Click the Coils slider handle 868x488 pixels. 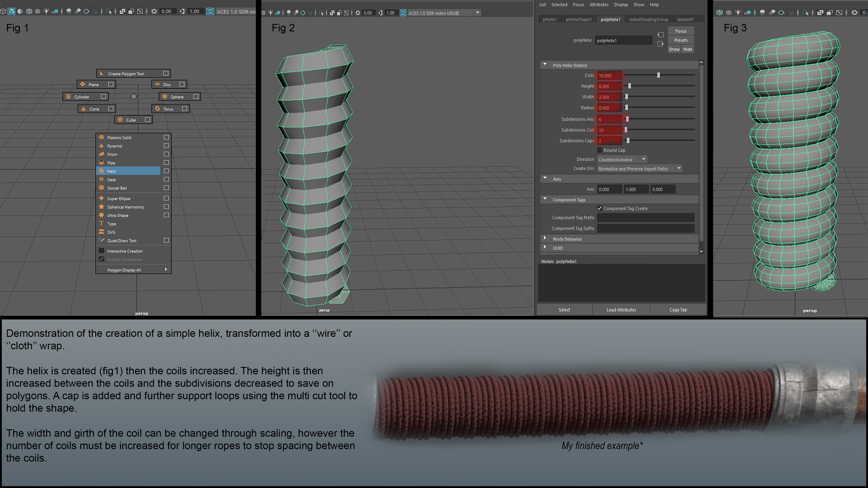click(658, 75)
